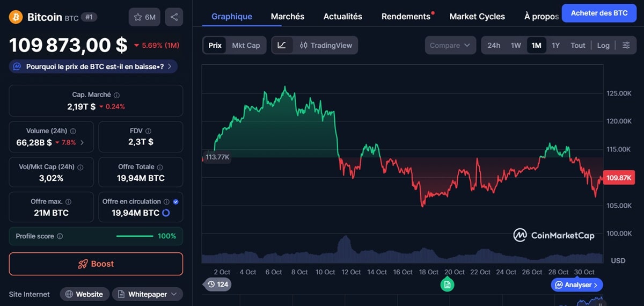The height and width of the screenshot is (306, 644).
Task: Open chart settings sliders icon
Action: (626, 45)
